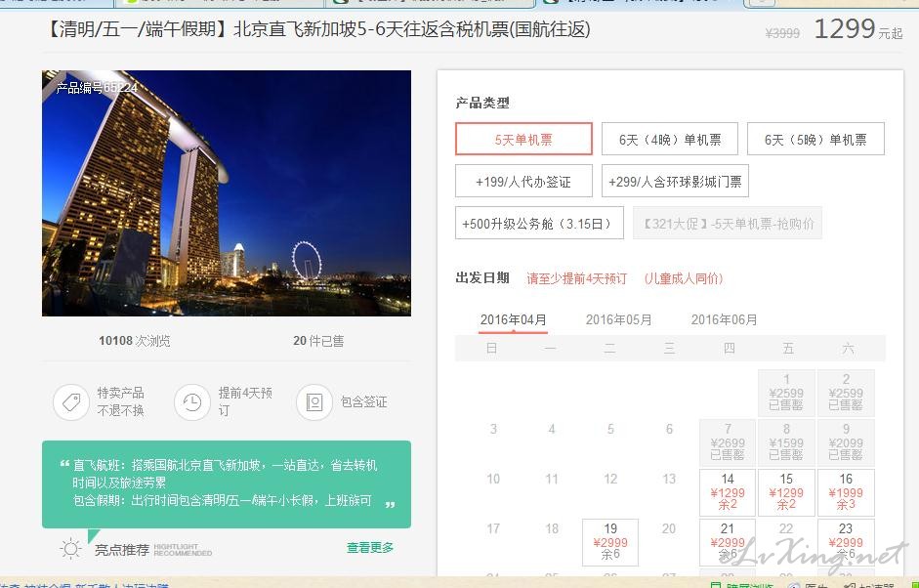Click sold-out April 7 ¥2699 cell
919x588 pixels.
pos(728,442)
